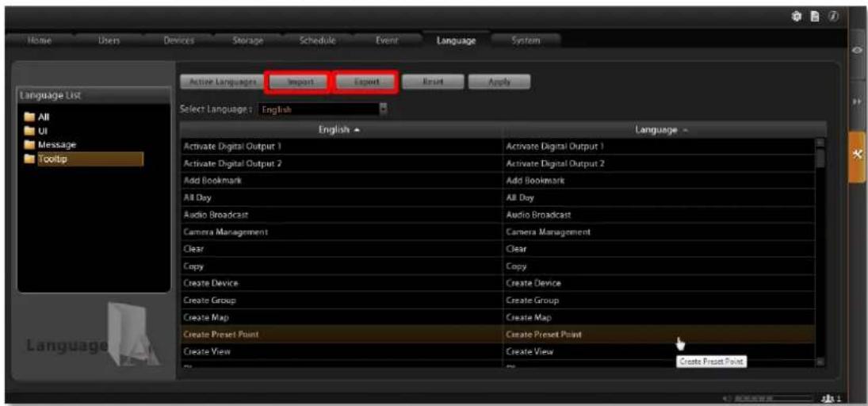
Task: Select the UI item in Language List
Action: [42, 131]
